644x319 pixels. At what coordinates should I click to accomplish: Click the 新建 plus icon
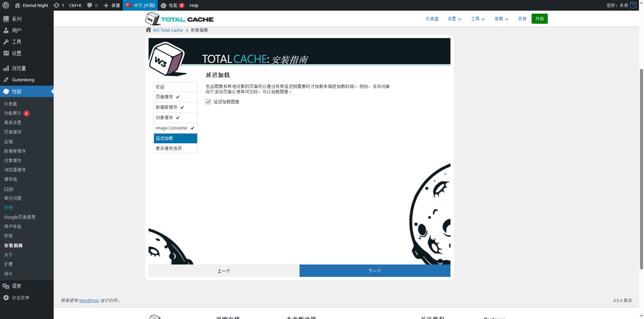pyautogui.click(x=106, y=5)
